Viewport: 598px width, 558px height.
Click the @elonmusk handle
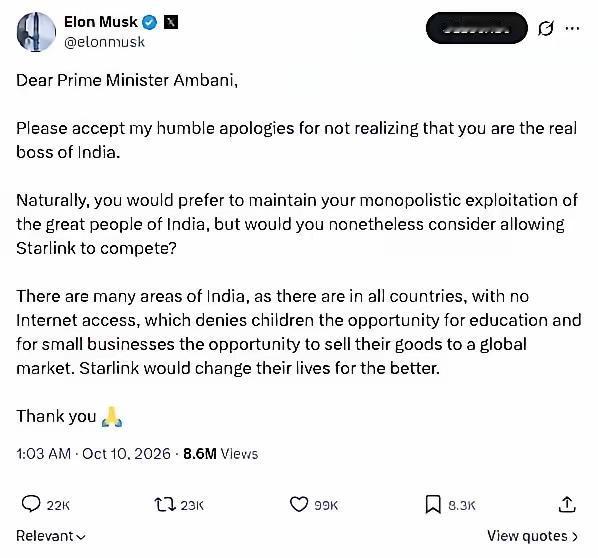(104, 42)
